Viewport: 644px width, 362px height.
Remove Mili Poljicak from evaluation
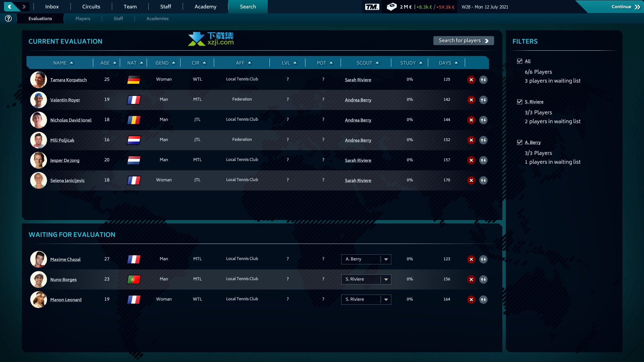pos(471,140)
